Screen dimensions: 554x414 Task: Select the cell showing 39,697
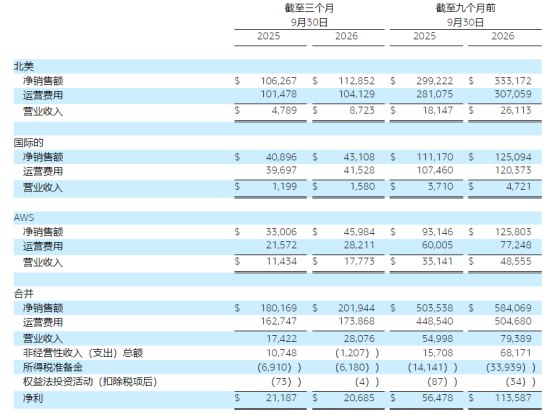coord(281,171)
